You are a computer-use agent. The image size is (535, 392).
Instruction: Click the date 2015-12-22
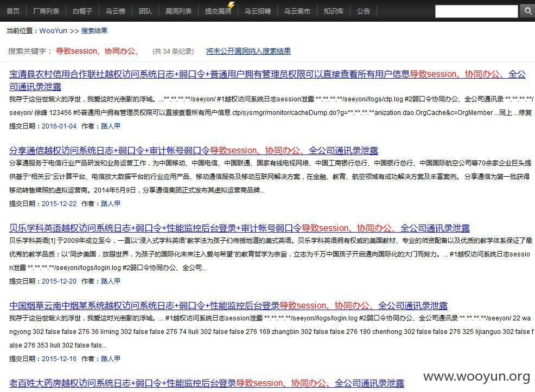click(59, 203)
